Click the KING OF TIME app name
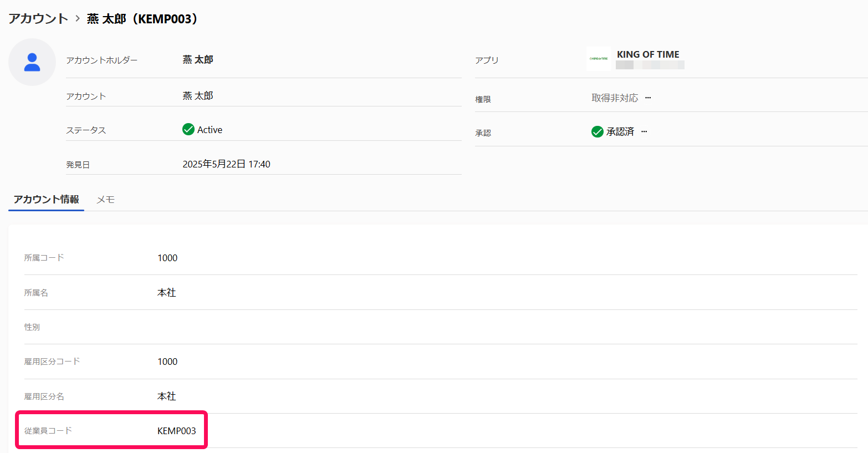Screen dimensions: 868x453 point(648,54)
